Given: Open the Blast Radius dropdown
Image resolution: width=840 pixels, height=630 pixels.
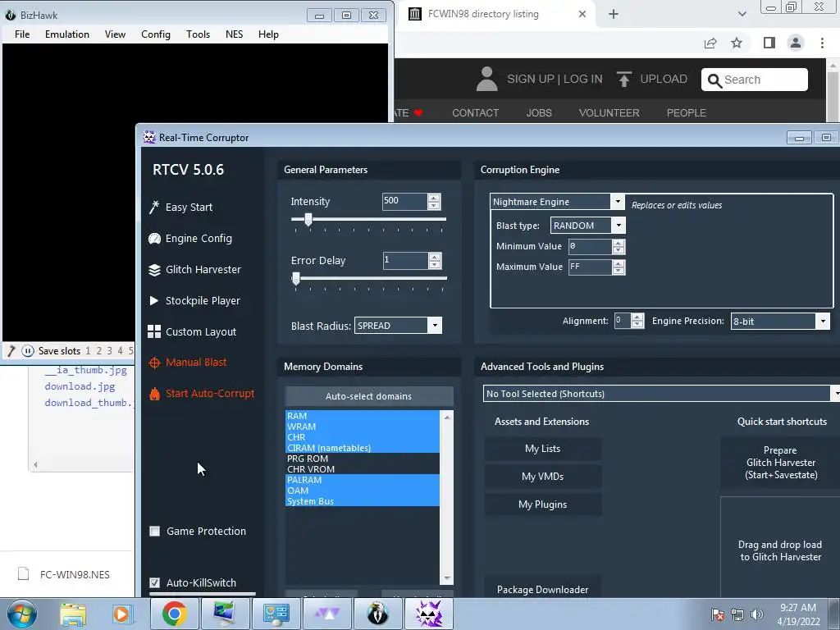Looking at the screenshot, I should click(x=435, y=326).
